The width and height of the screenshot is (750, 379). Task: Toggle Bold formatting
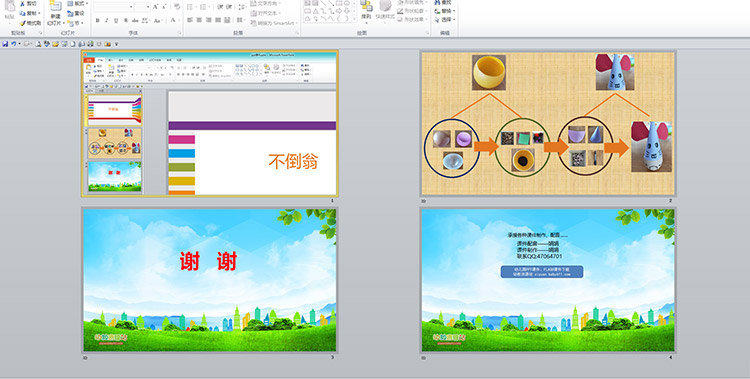click(x=98, y=20)
